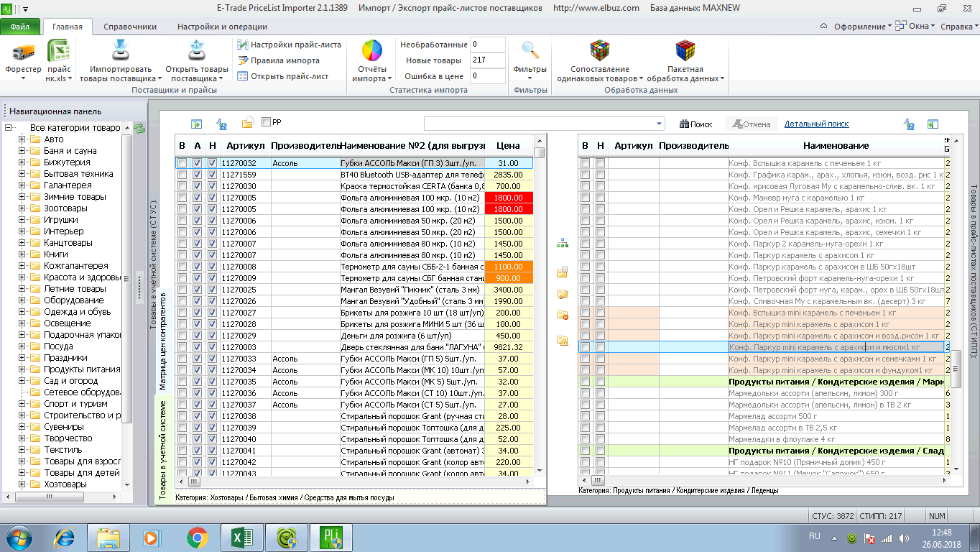Click the Открыть товары поставщика icon
Image resolution: width=980 pixels, height=552 pixels.
pyautogui.click(x=196, y=51)
